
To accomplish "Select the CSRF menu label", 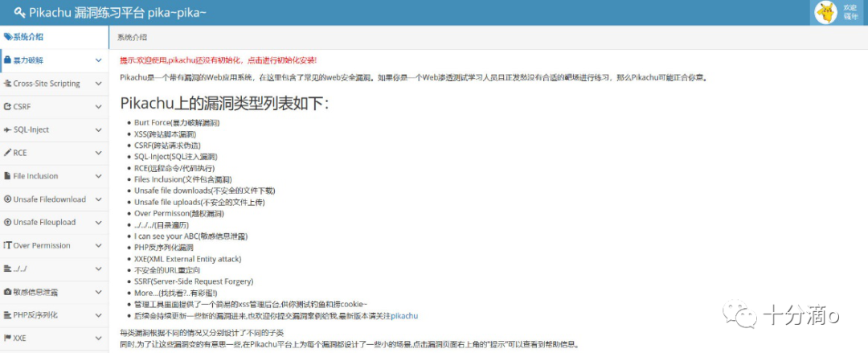I will (x=23, y=106).
